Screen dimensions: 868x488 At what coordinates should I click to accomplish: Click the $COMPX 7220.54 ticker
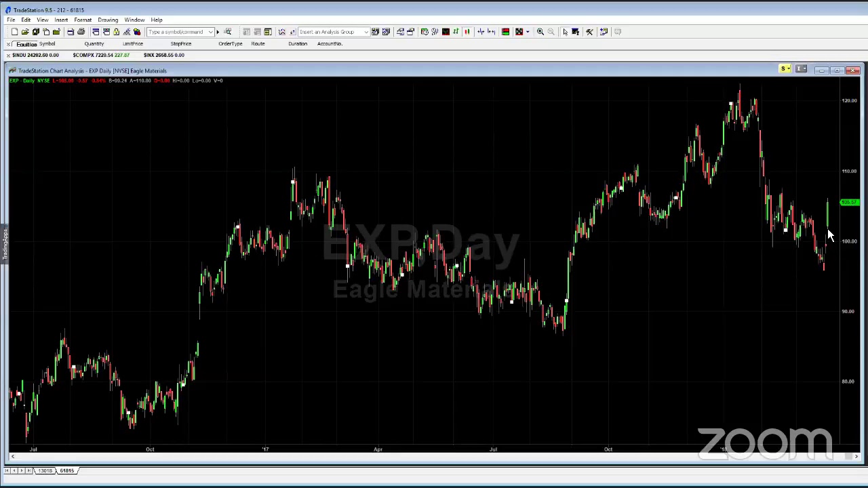(x=101, y=55)
